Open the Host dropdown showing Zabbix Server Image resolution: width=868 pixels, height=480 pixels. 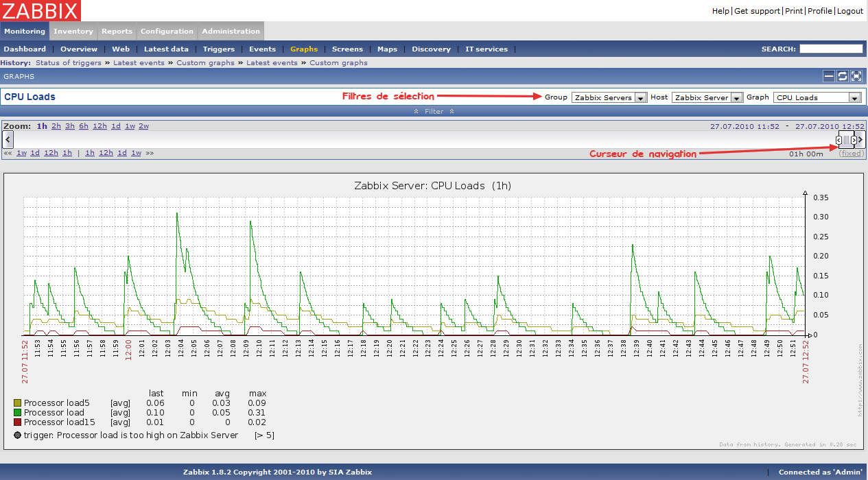click(x=707, y=97)
